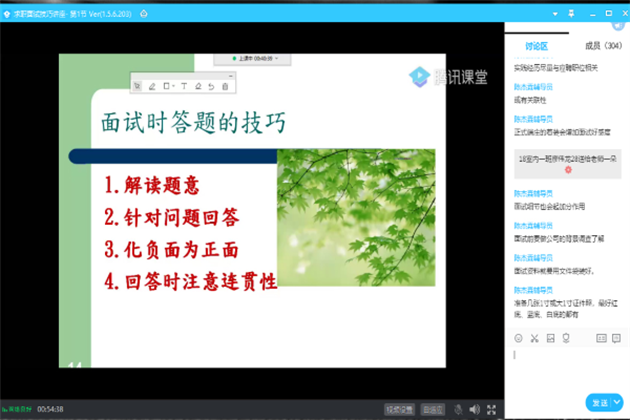Open the emoji picker in chat
630x420 pixels.
[x=518, y=337]
